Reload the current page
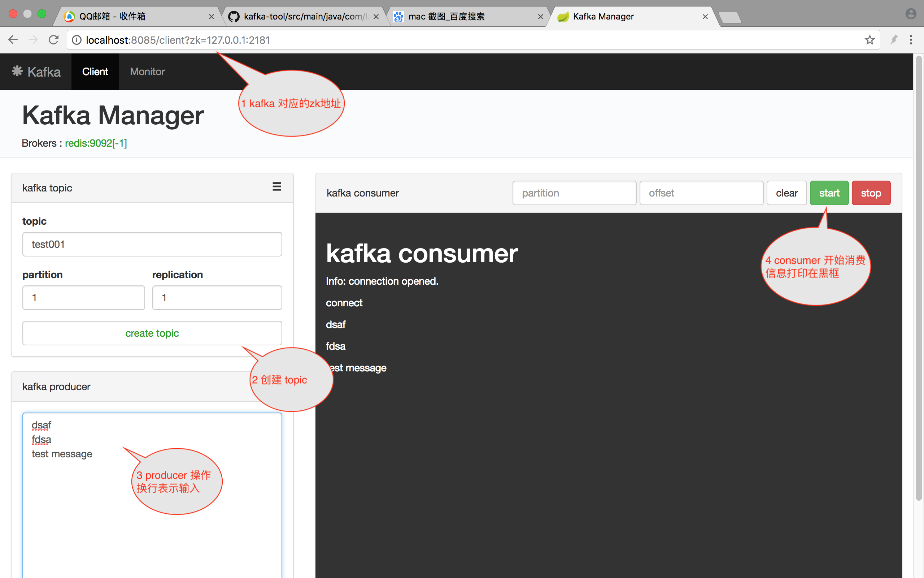 click(x=54, y=40)
